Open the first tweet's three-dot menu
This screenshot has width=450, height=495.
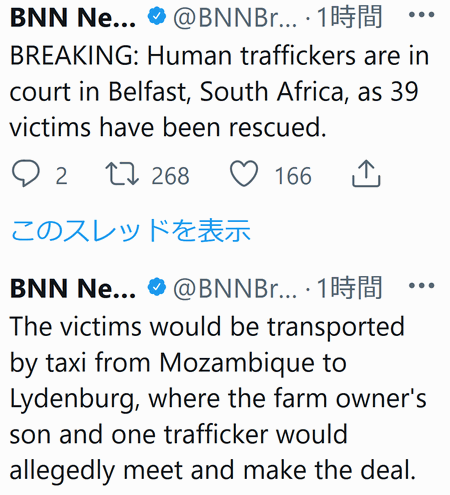pos(422,15)
